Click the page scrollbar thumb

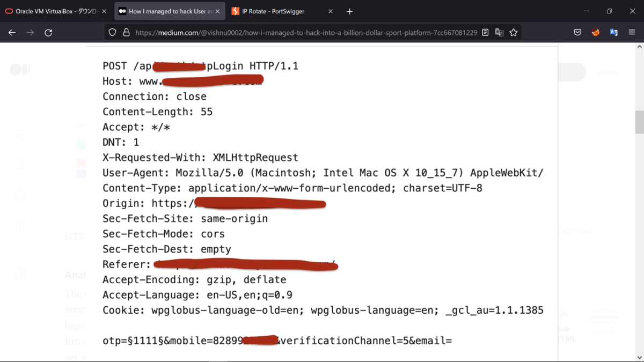[639, 122]
